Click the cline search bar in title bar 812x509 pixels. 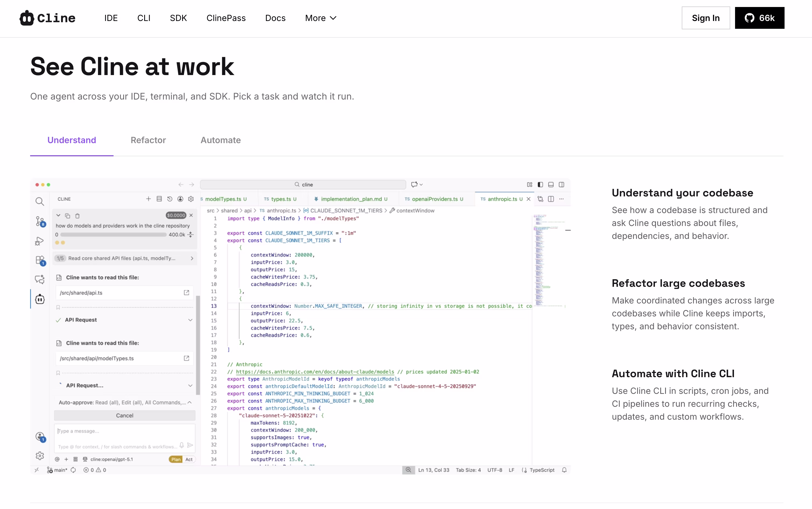pyautogui.click(x=303, y=185)
